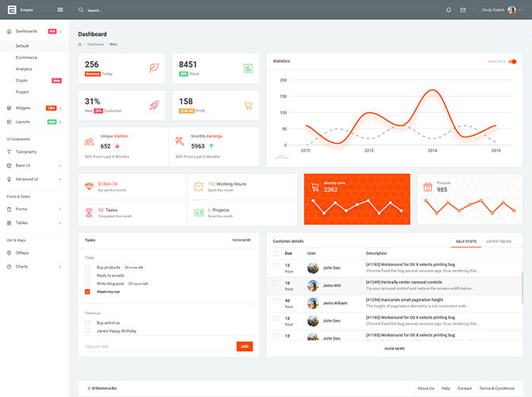The width and height of the screenshot is (532, 397).
Task: Toggle the hamburger sidebar menu icon
Action: [60, 10]
